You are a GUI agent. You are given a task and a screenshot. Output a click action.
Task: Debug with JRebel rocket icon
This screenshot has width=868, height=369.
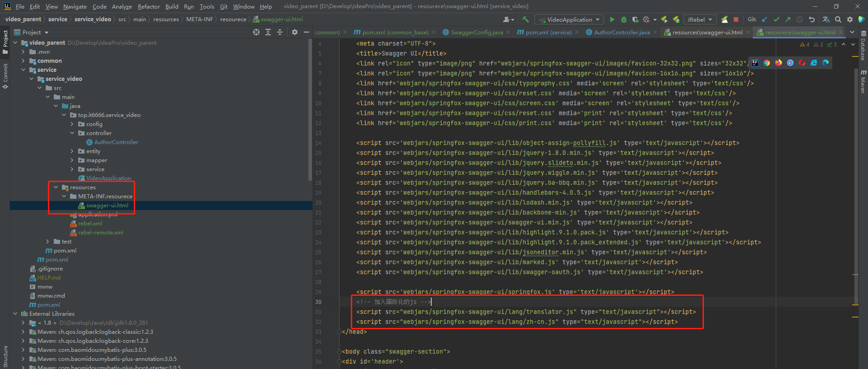pyautogui.click(x=676, y=19)
